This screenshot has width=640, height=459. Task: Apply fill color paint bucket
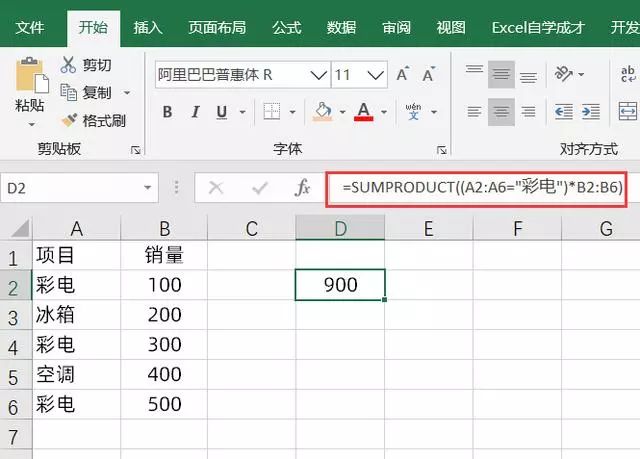[322, 111]
